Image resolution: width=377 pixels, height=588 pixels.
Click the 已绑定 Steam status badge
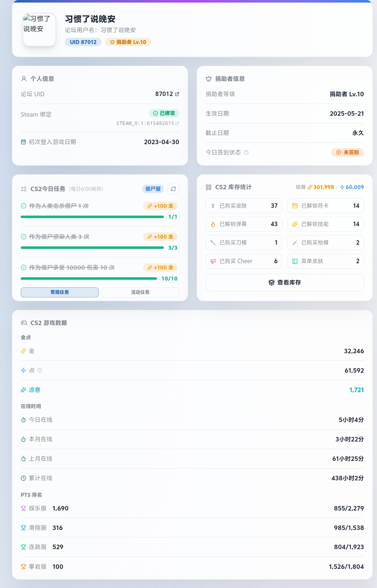pyautogui.click(x=164, y=113)
